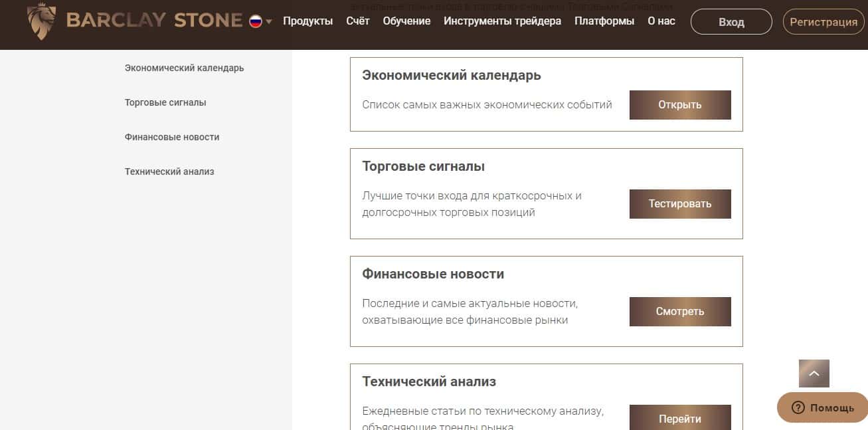The image size is (868, 430).
Task: Click the Вход login button
Action: pyautogui.click(x=731, y=22)
